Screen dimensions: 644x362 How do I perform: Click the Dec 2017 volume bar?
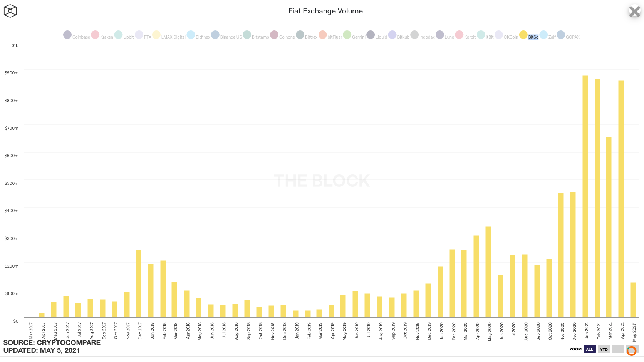click(138, 284)
